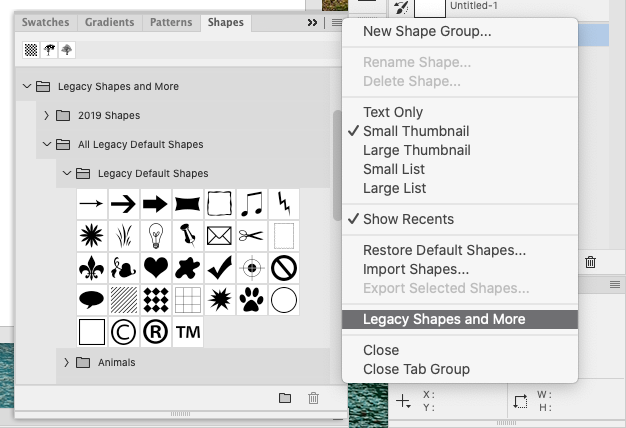Viewport: 626px width, 428px height.
Task: Select the heart shape thumbnail
Action: tap(155, 268)
